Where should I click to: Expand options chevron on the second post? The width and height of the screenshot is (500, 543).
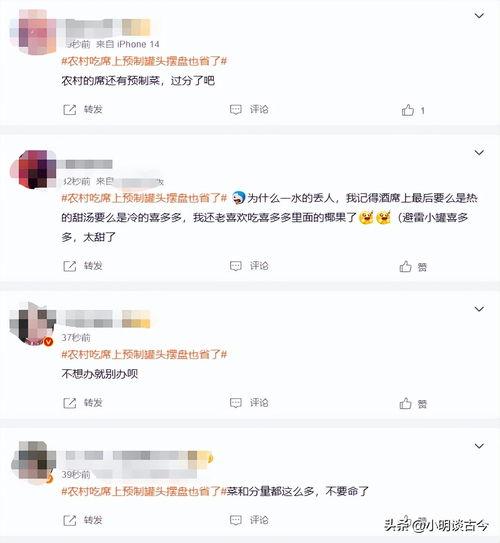tap(479, 152)
